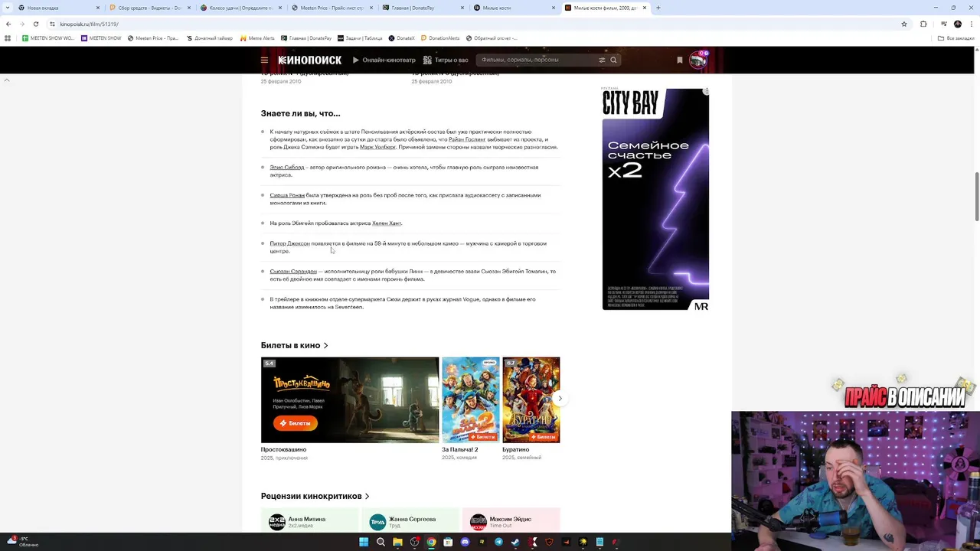Switch to Сбор средств tab

[149, 8]
